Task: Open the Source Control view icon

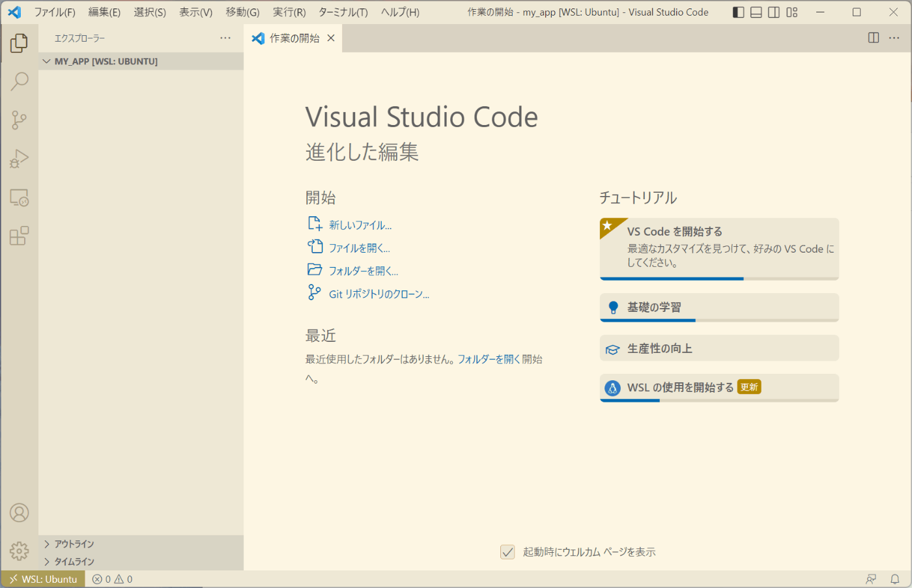Action: point(19,120)
